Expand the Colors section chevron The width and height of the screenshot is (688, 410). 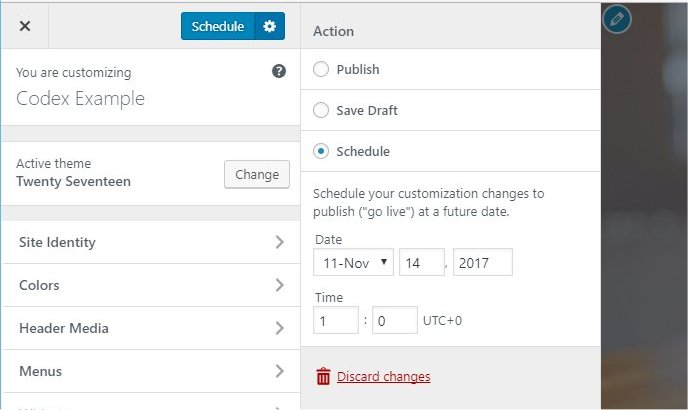pyautogui.click(x=279, y=285)
